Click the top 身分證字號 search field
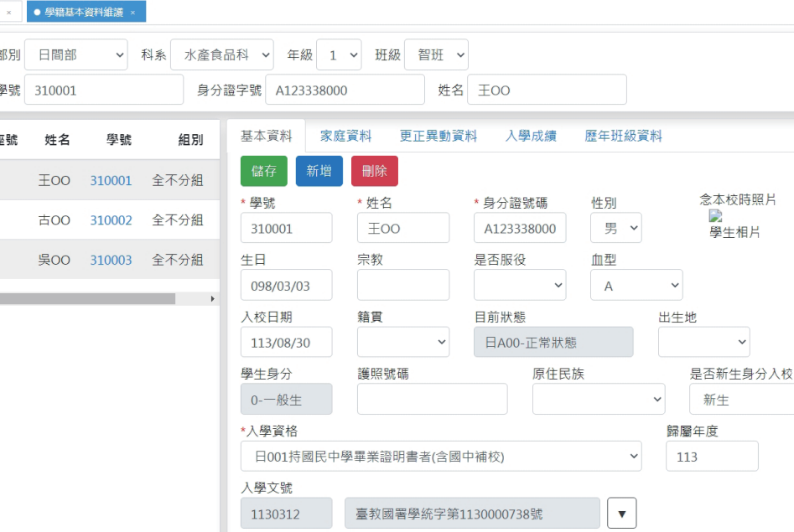Screen dimensions: 794x532 [x=345, y=90]
